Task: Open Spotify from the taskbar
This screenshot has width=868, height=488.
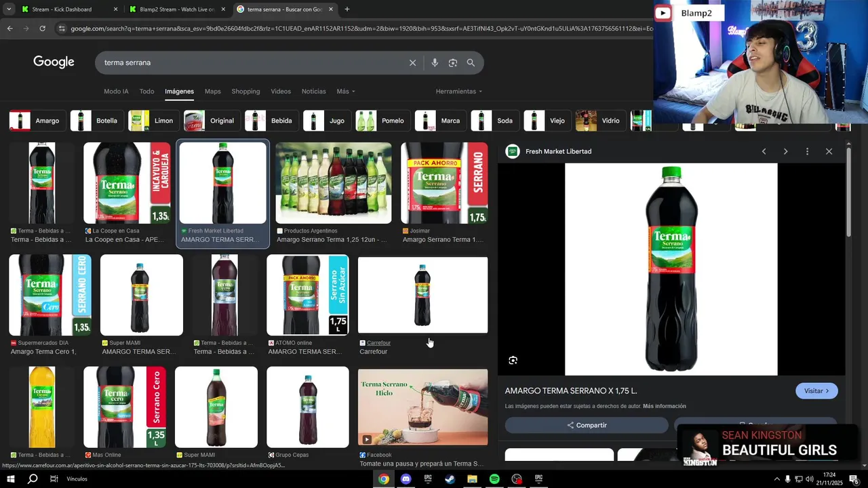Action: (x=494, y=479)
